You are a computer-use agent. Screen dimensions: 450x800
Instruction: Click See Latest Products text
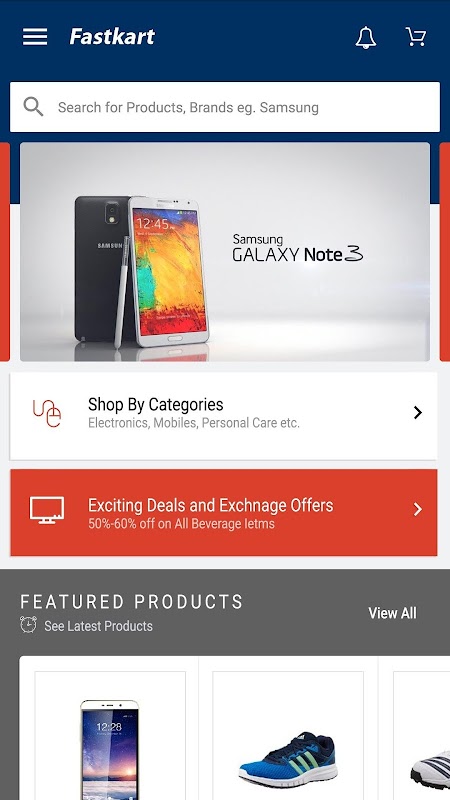(x=98, y=626)
